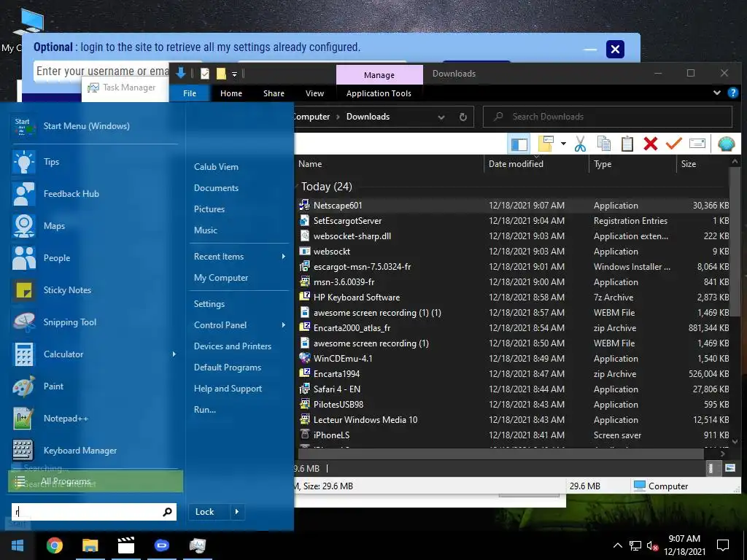Switch to the Share ribbon tab

[274, 93]
